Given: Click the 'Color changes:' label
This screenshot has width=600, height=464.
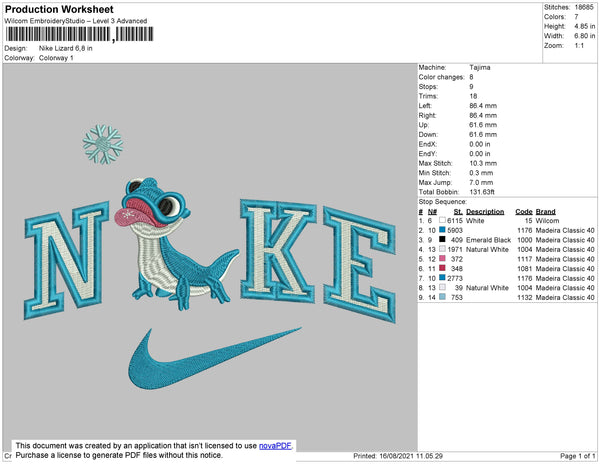Looking at the screenshot, I should coord(441,77).
